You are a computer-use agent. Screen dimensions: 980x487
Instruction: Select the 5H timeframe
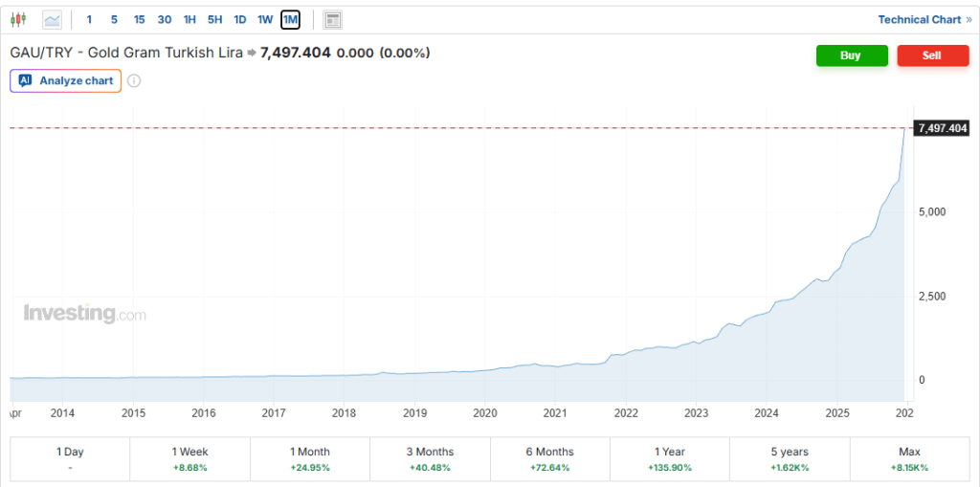pos(214,19)
